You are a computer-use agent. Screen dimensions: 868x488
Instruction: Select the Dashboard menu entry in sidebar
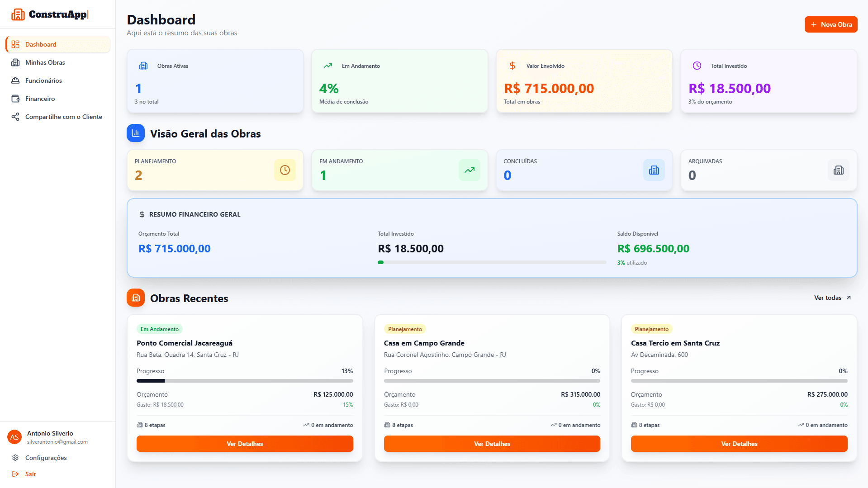41,44
